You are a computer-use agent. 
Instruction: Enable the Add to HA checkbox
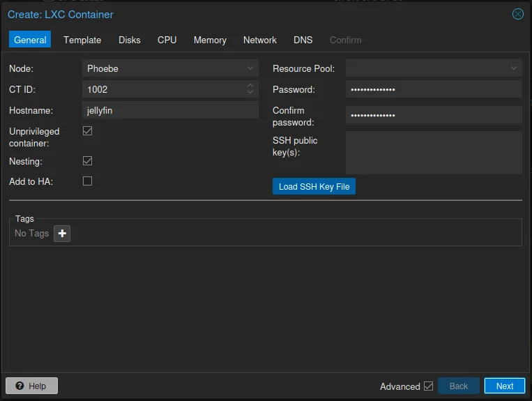coord(88,181)
